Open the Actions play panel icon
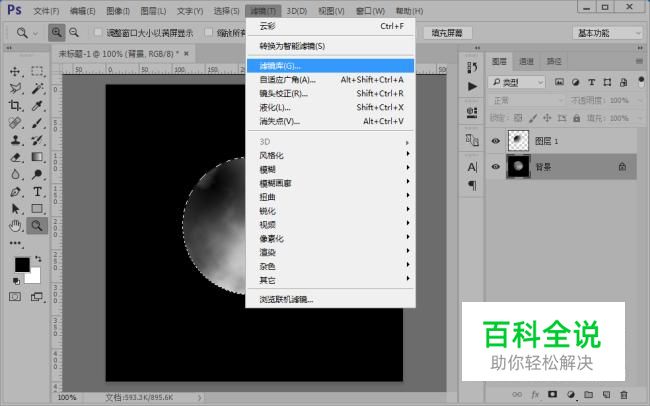 (472, 86)
